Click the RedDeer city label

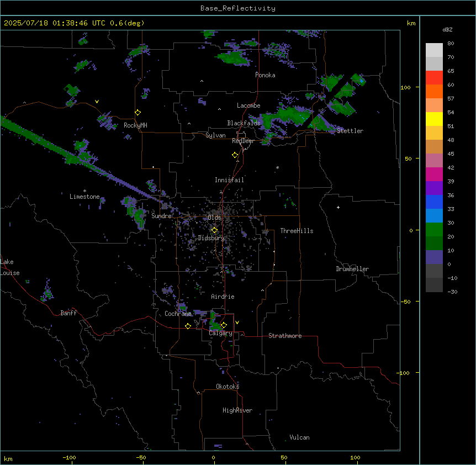click(244, 141)
